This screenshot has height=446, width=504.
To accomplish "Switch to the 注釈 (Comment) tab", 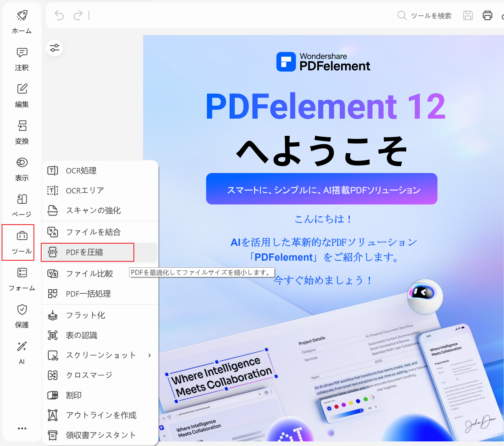I will pyautogui.click(x=22, y=59).
